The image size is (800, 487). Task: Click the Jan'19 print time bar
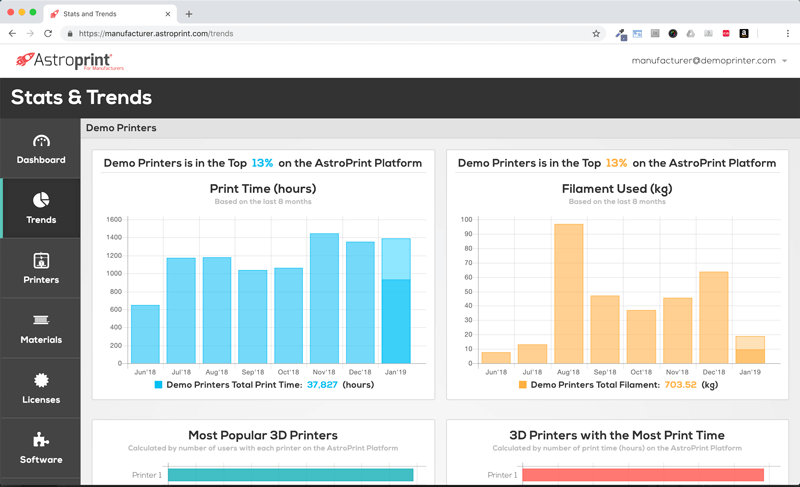(x=396, y=301)
